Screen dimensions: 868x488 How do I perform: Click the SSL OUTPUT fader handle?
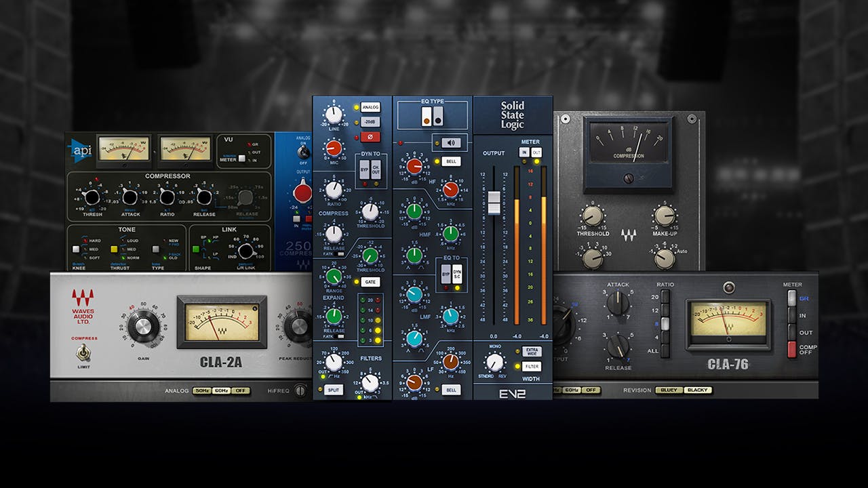point(494,203)
